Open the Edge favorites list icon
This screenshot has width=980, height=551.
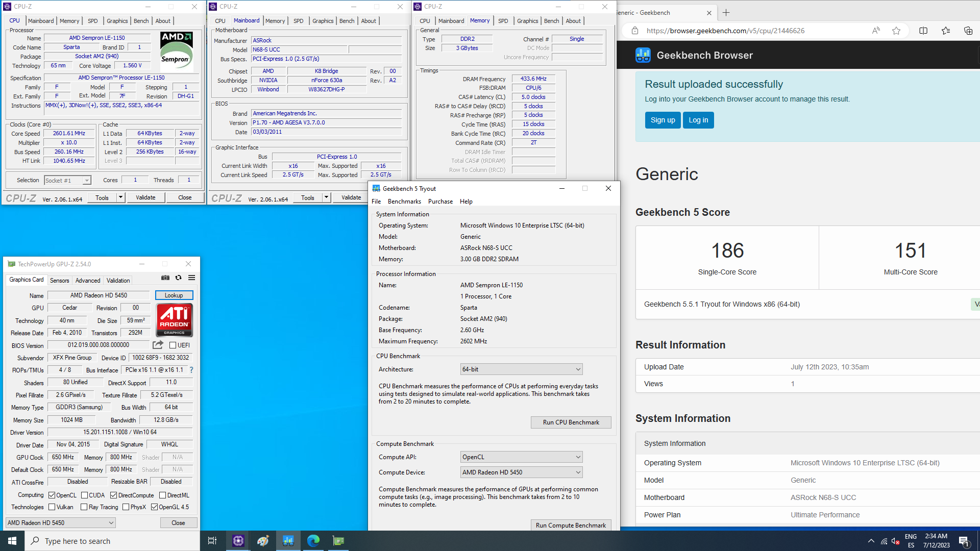point(946,31)
